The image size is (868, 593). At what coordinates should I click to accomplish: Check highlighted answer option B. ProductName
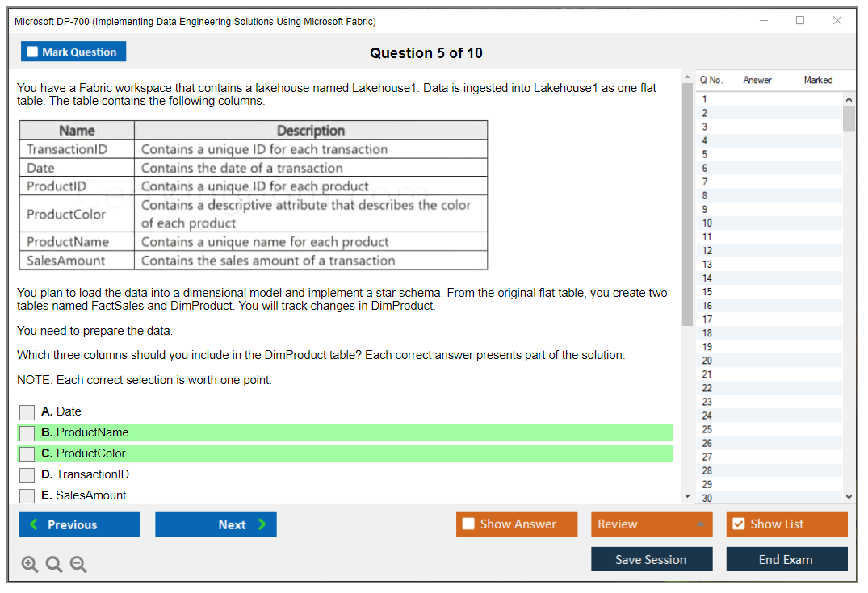[27, 432]
